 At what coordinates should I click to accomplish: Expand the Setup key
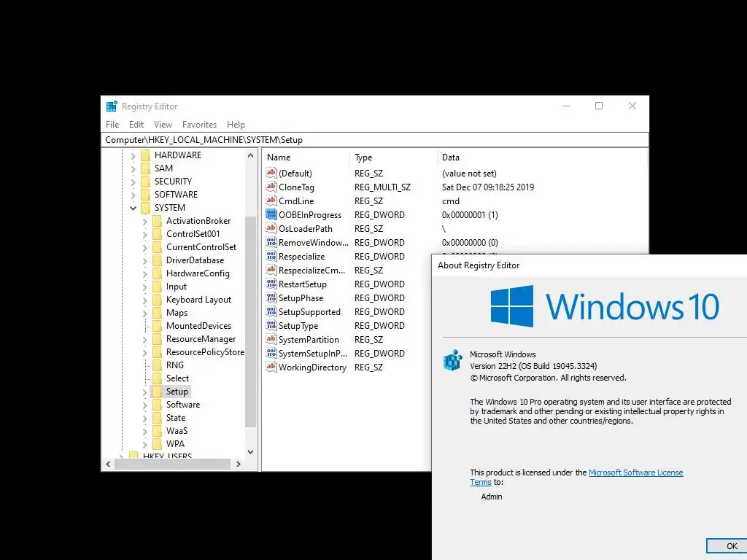[145, 392]
